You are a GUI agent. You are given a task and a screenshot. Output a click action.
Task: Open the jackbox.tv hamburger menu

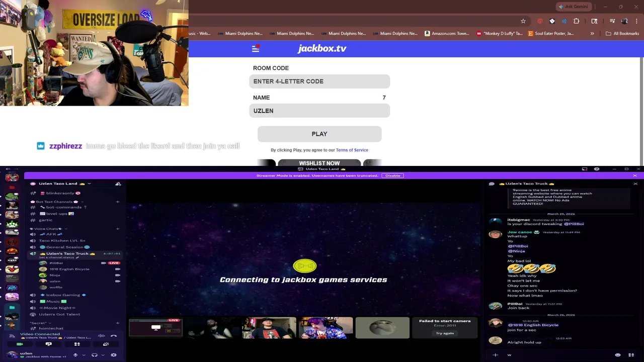pyautogui.click(x=256, y=49)
